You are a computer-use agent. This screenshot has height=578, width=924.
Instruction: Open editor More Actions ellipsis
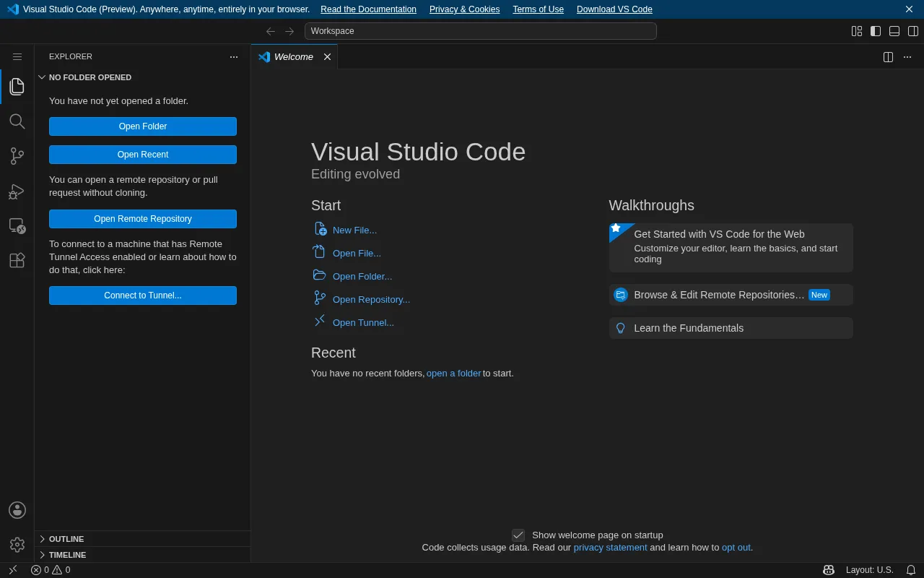907,57
